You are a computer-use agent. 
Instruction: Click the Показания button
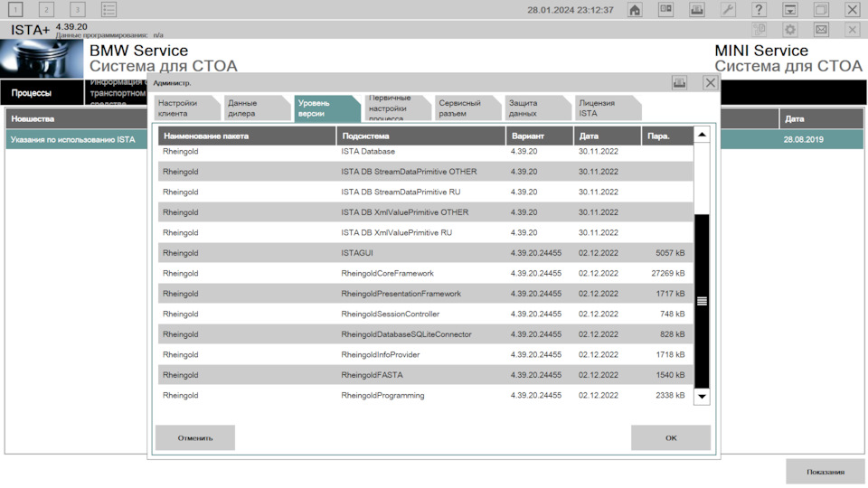point(825,472)
